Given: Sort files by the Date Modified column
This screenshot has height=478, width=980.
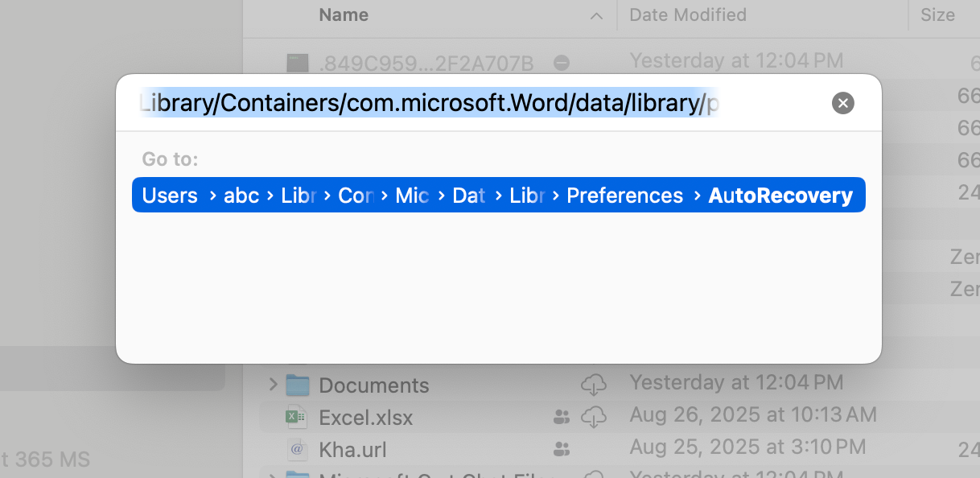Looking at the screenshot, I should 686,14.
